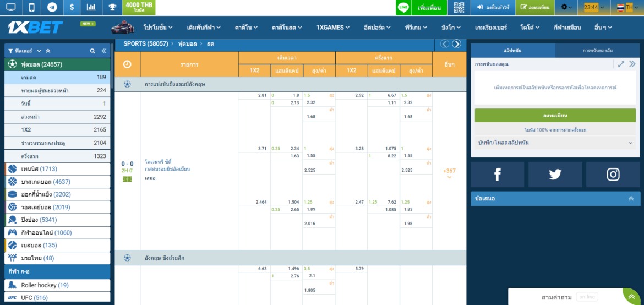Open กีฬาออนไลน์ (1060) sport
Image resolution: width=644 pixels, height=305 pixels.
point(57,233)
